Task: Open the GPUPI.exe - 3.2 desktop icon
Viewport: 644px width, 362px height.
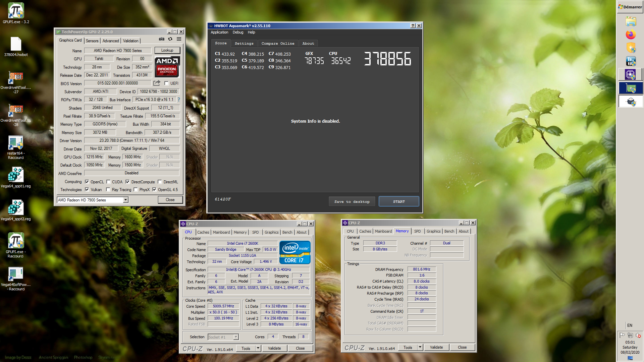Action: [16, 13]
